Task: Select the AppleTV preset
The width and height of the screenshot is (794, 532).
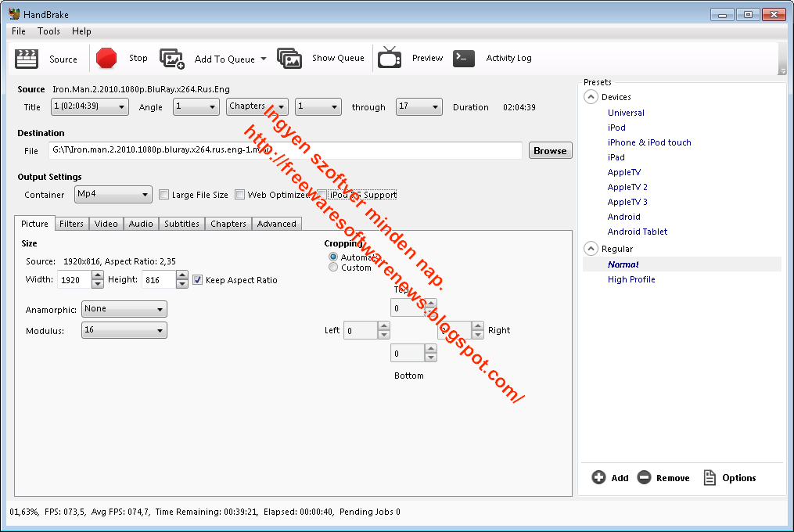Action: click(x=624, y=172)
